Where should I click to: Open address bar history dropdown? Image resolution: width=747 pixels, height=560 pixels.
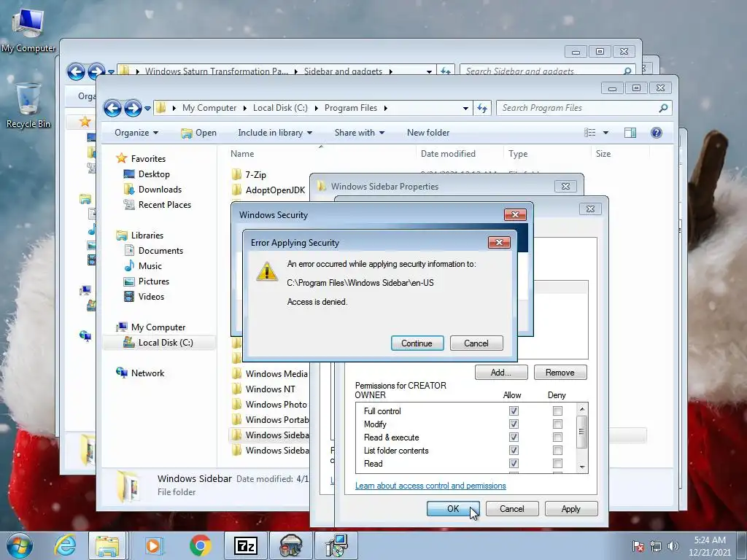(x=465, y=109)
